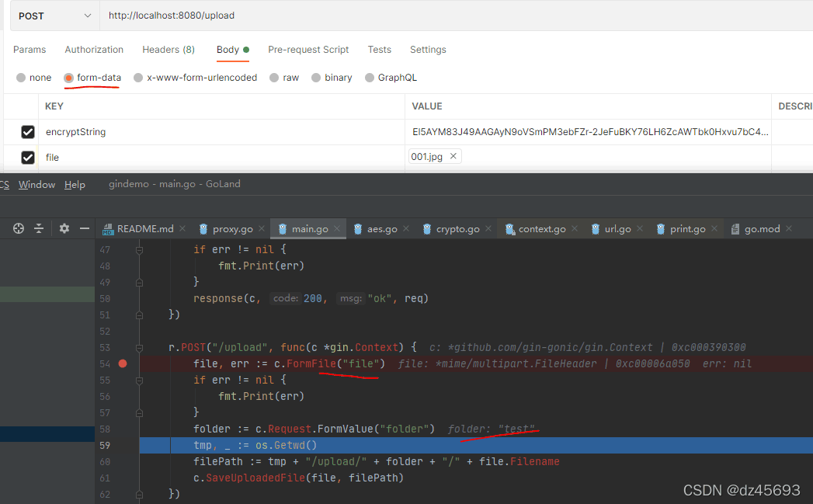Close the main.go editor tab
This screenshot has height=504, width=813.
click(337, 229)
